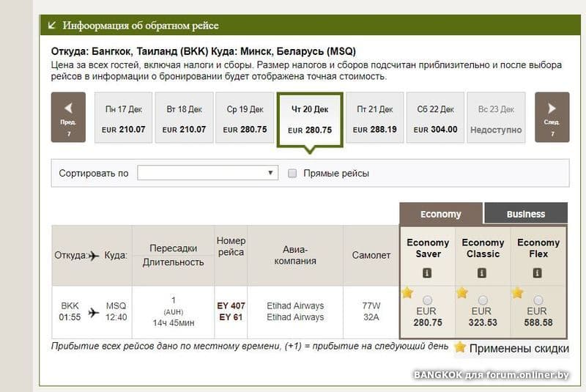Switch to the Business tab
The width and height of the screenshot is (586, 392).
tap(525, 214)
